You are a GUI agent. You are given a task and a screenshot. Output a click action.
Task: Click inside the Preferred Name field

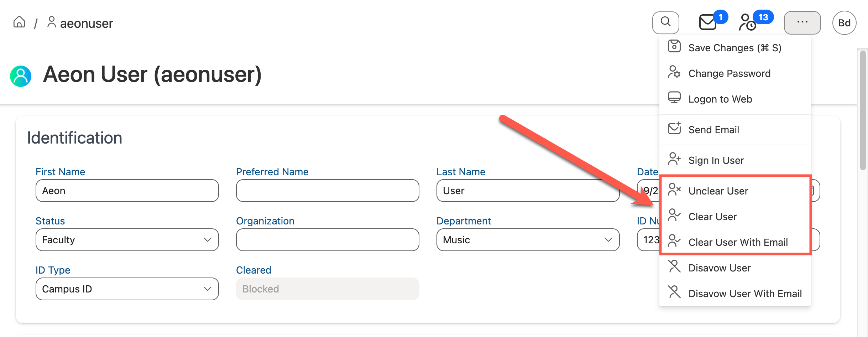pos(327,191)
